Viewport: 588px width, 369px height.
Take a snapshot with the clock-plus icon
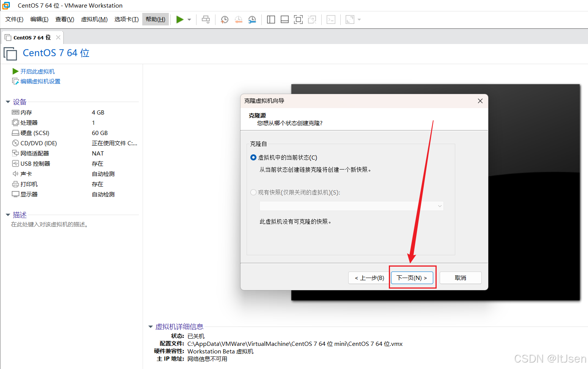pyautogui.click(x=225, y=19)
